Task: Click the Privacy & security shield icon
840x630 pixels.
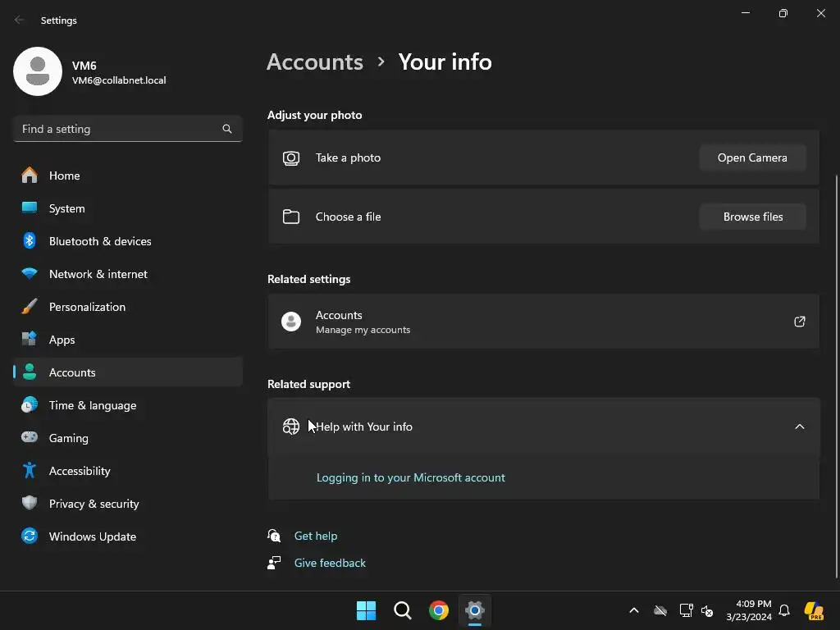Action: tap(30, 504)
